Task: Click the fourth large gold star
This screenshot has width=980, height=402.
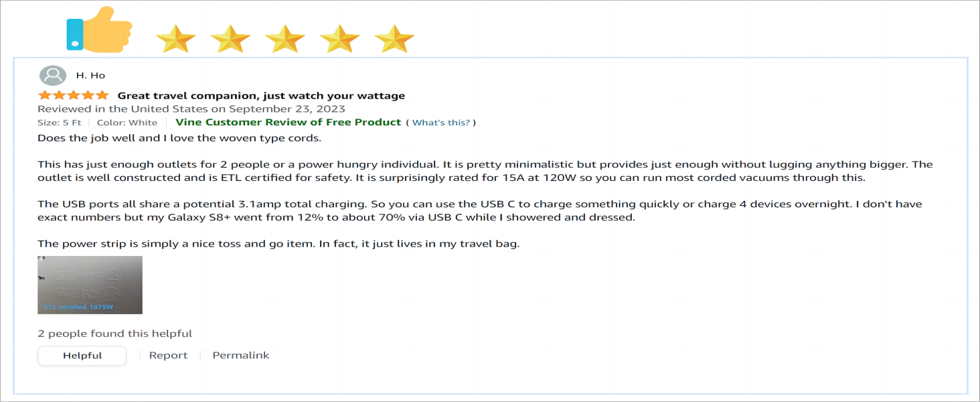Action: tap(340, 39)
